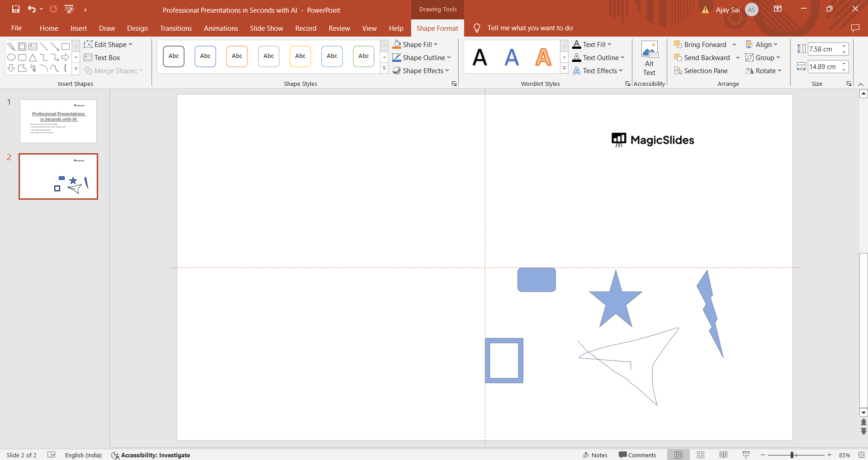The width and height of the screenshot is (868, 460).
Task: Click Accessibility: Investigate in status bar
Action: [151, 455]
